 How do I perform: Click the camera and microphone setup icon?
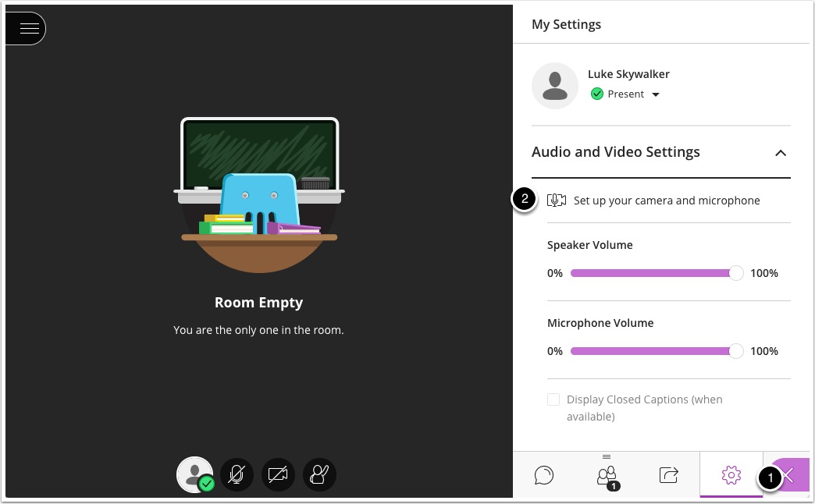[556, 200]
